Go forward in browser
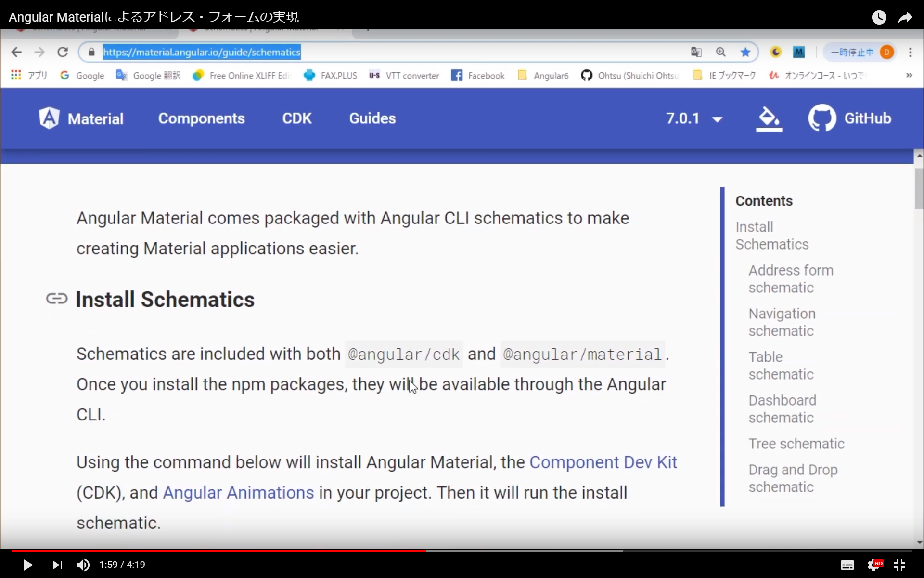This screenshot has height=578, width=924. pyautogui.click(x=39, y=52)
